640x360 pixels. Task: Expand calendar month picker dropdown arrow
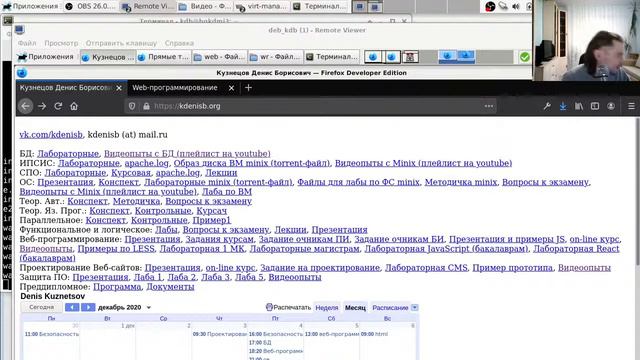tap(149, 307)
